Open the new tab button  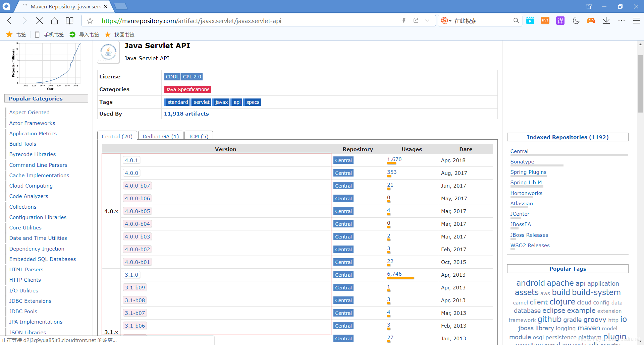[120, 6]
